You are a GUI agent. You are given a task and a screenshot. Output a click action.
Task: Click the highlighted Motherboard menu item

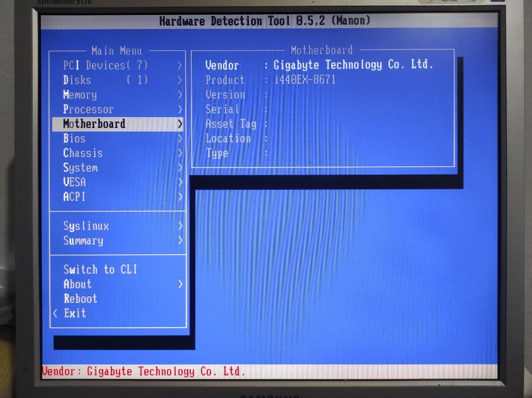pyautogui.click(x=94, y=124)
